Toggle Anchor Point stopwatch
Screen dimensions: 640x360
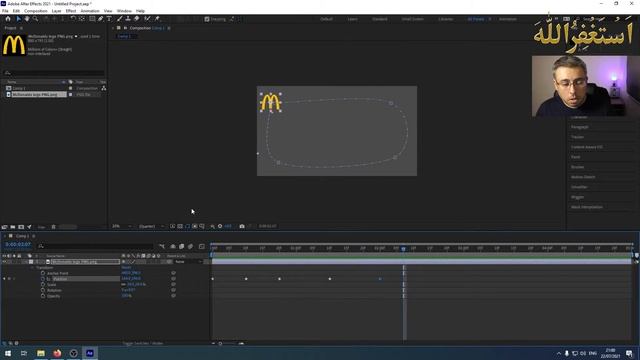click(43, 273)
